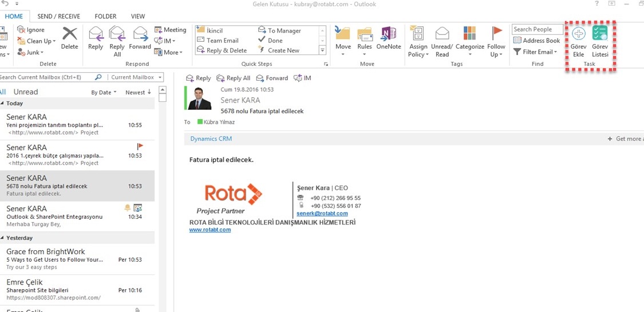Viewport: 644px width, 312px height.
Task: Click Sener KARA's contact photo
Action: pos(199,98)
